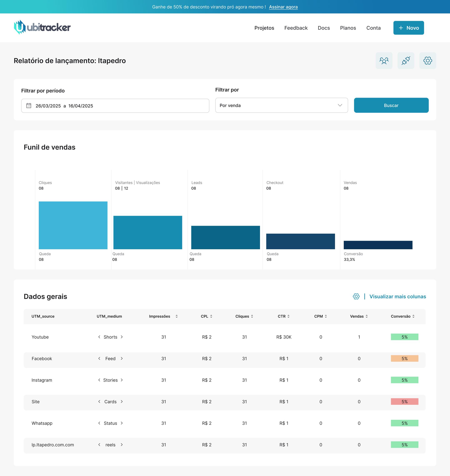Click the Vendas funnel bar
This screenshot has height=476, width=450.
pyautogui.click(x=378, y=245)
